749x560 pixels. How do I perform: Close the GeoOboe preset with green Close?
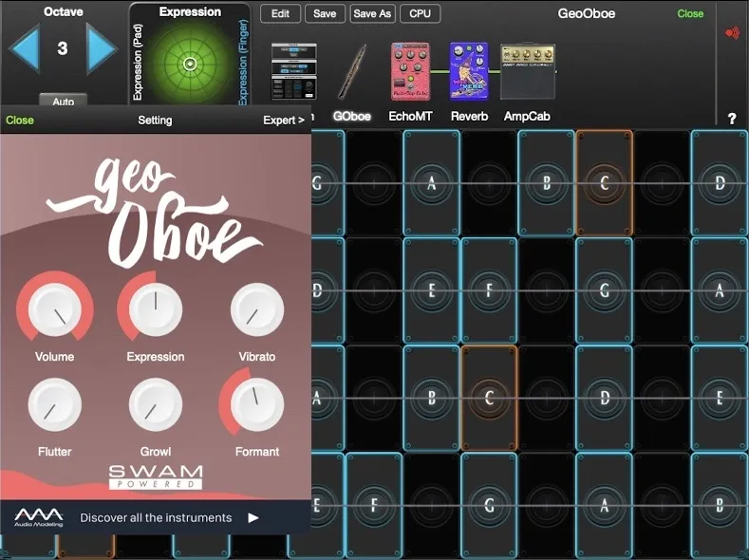point(690,14)
